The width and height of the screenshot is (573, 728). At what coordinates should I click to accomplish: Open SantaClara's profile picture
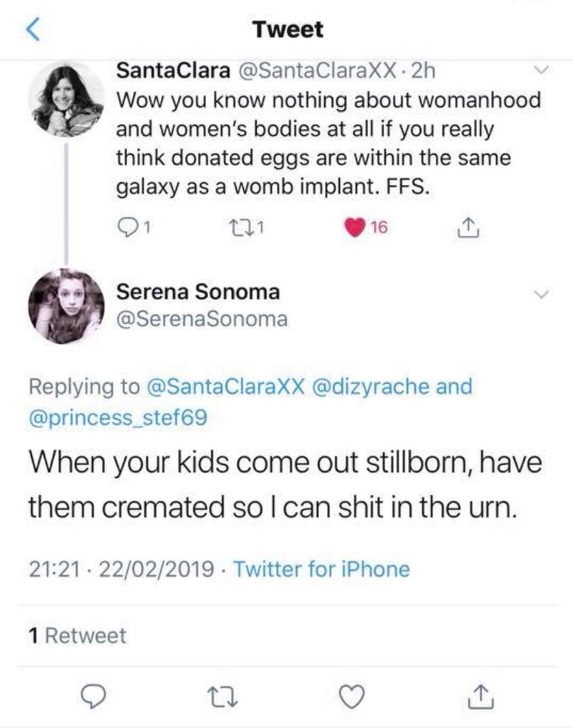67,99
